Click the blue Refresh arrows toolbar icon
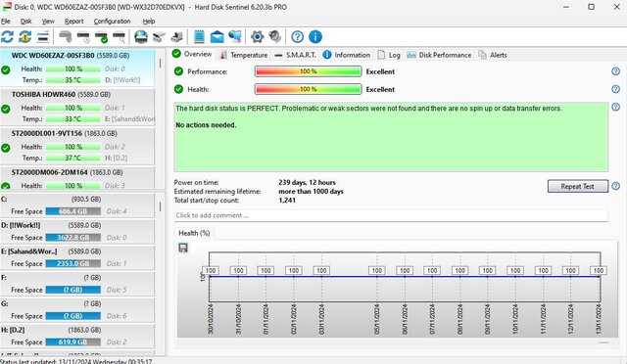This screenshot has width=627, height=364. pyautogui.click(x=7, y=37)
